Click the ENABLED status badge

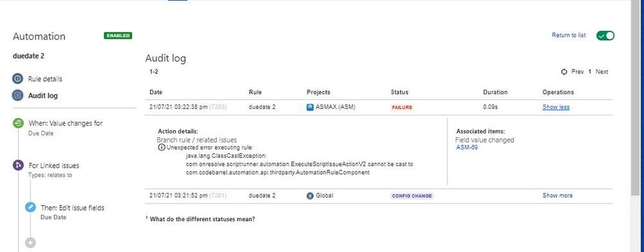pyautogui.click(x=118, y=35)
